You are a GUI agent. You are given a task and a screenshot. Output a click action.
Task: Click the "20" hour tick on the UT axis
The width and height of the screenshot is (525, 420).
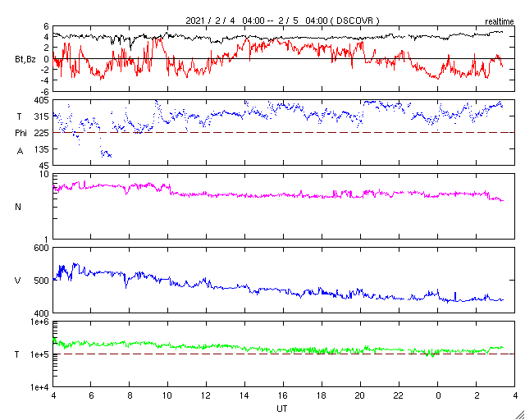click(x=360, y=395)
